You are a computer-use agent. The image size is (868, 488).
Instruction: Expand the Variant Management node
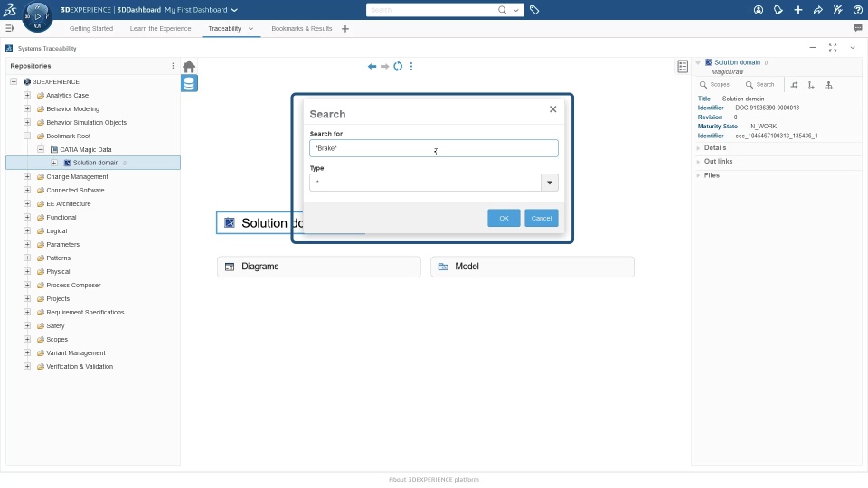click(x=27, y=352)
